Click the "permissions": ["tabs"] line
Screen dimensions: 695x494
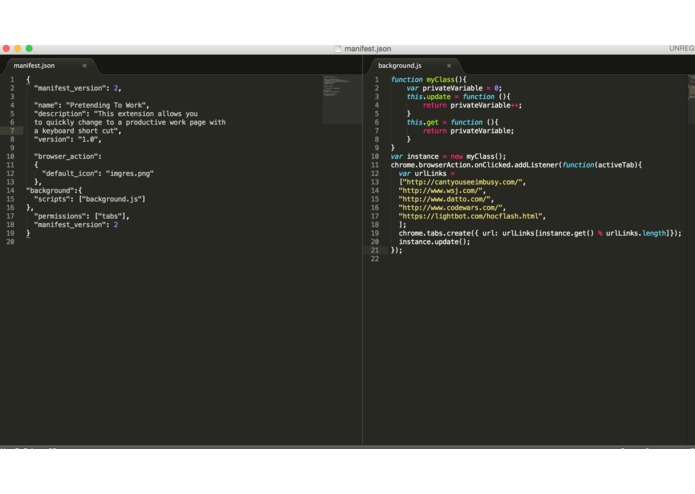(x=82, y=216)
